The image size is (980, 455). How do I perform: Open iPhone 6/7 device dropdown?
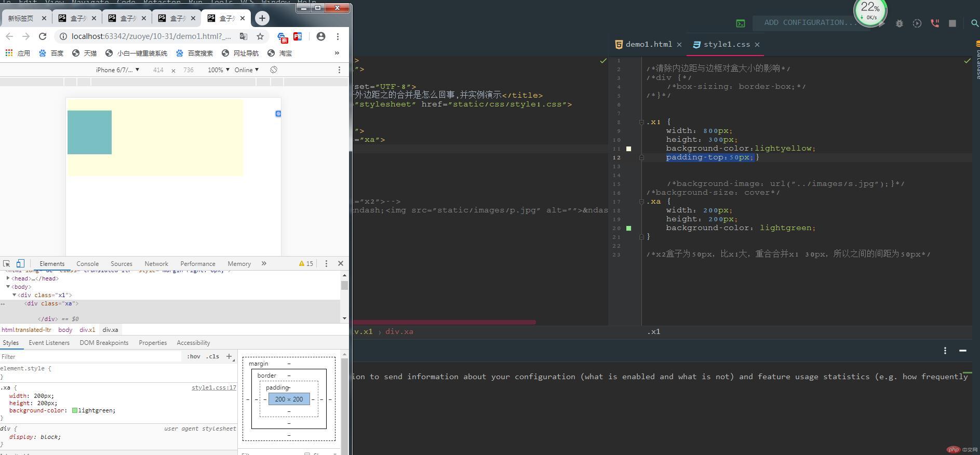(117, 70)
